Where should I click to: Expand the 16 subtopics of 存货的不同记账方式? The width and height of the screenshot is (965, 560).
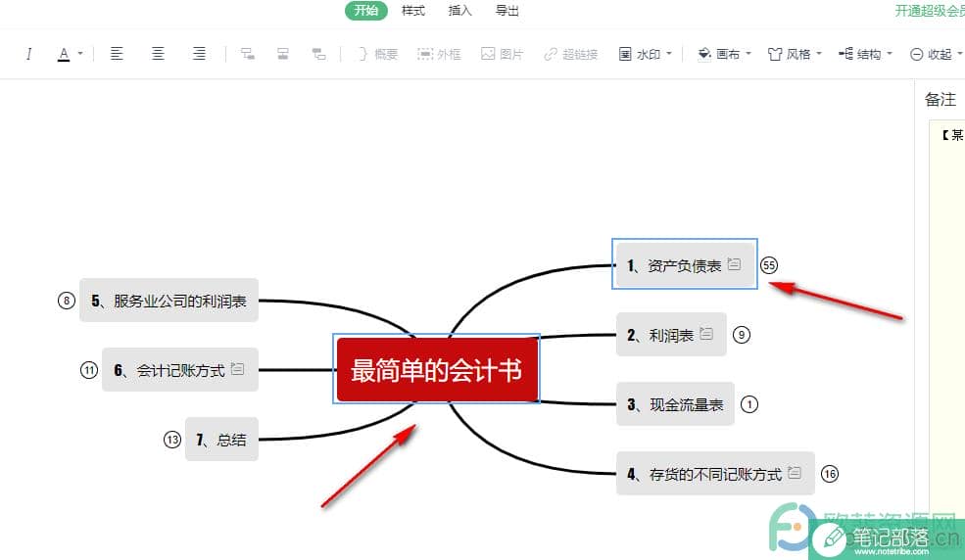pyautogui.click(x=830, y=473)
